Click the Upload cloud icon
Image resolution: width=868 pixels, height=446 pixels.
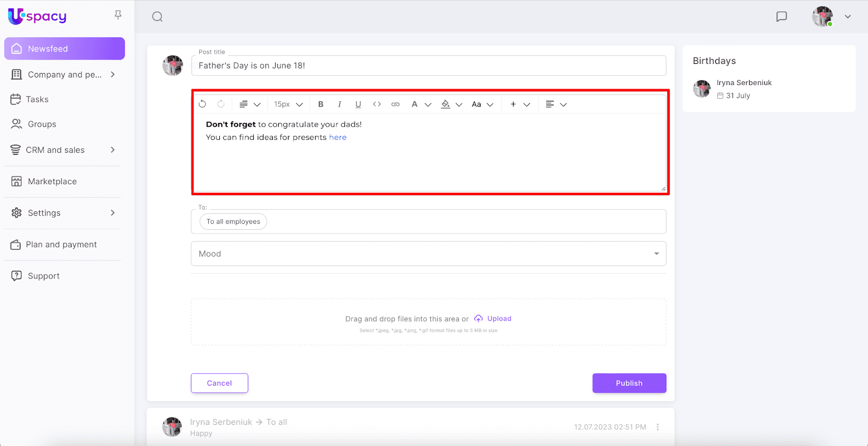pyautogui.click(x=478, y=319)
